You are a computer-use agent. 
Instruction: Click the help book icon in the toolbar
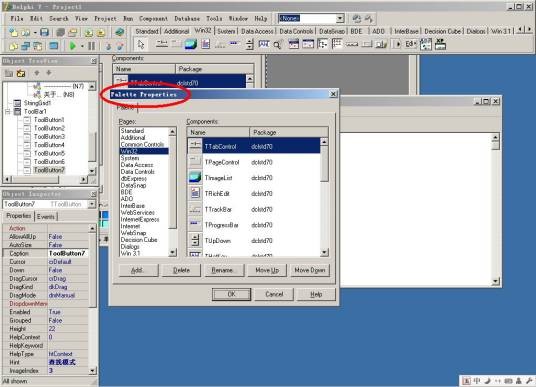tap(119, 32)
